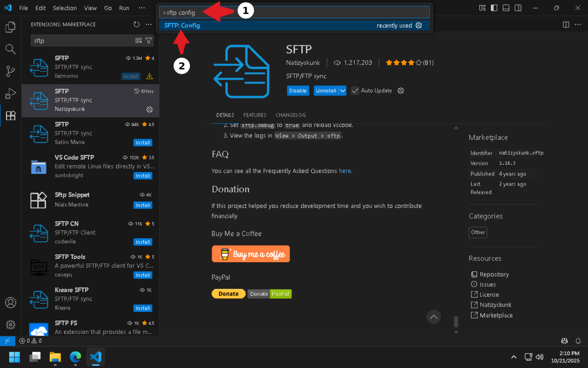Screen dimensions: 588x368
Task: Toggle the primary side bar layout button
Action: (494, 8)
